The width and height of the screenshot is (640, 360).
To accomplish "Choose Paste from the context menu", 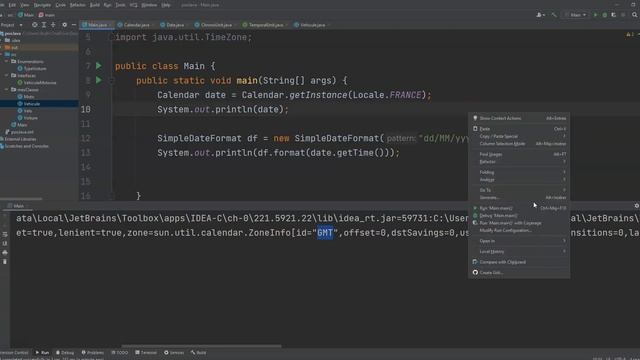I will coord(519,129).
